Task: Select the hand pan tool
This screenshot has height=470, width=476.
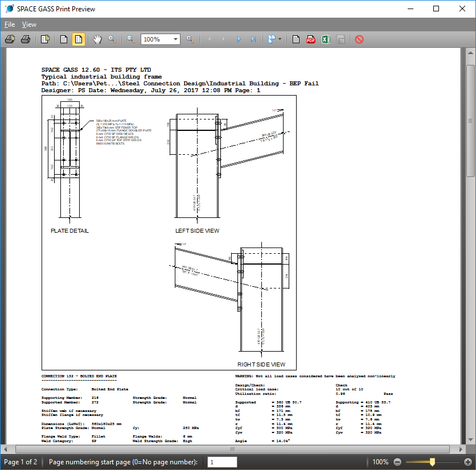Action: tap(97, 39)
